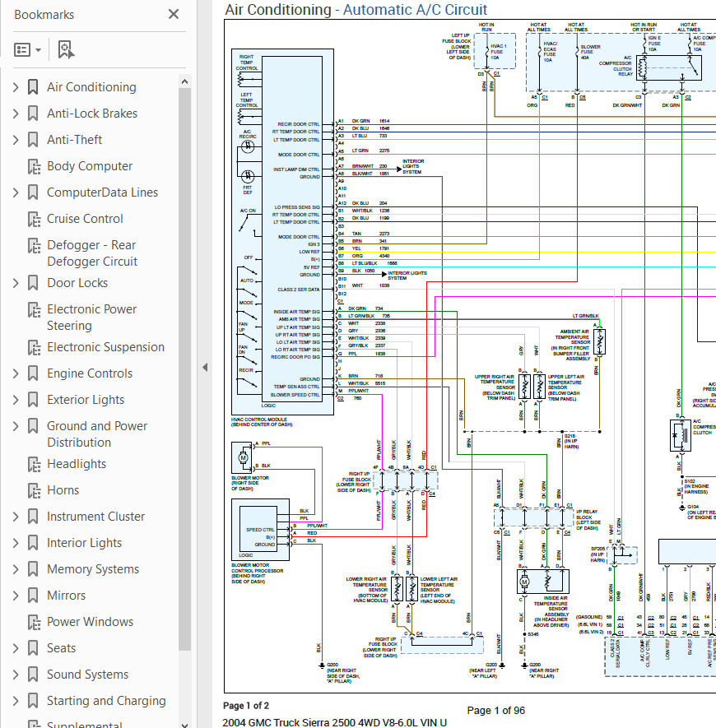This screenshot has width=716, height=728.
Task: Select the Electronic Power Steering bookmark
Action: click(92, 318)
